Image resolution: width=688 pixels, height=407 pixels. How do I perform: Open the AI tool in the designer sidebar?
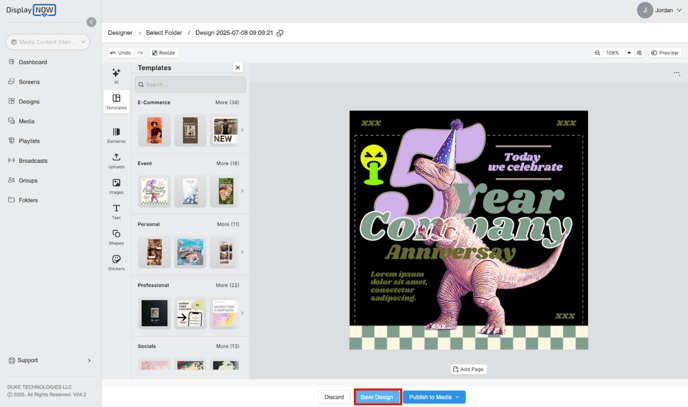pyautogui.click(x=116, y=75)
